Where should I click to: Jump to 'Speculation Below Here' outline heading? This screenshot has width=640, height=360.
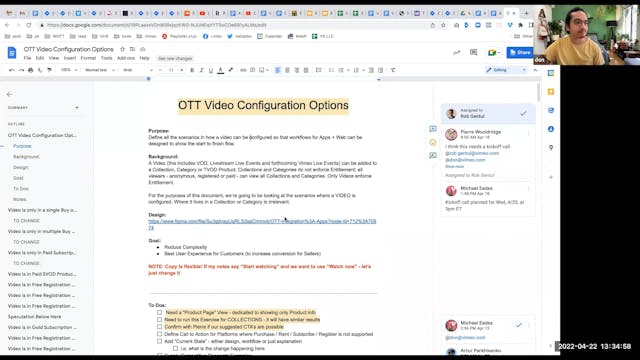point(35,317)
